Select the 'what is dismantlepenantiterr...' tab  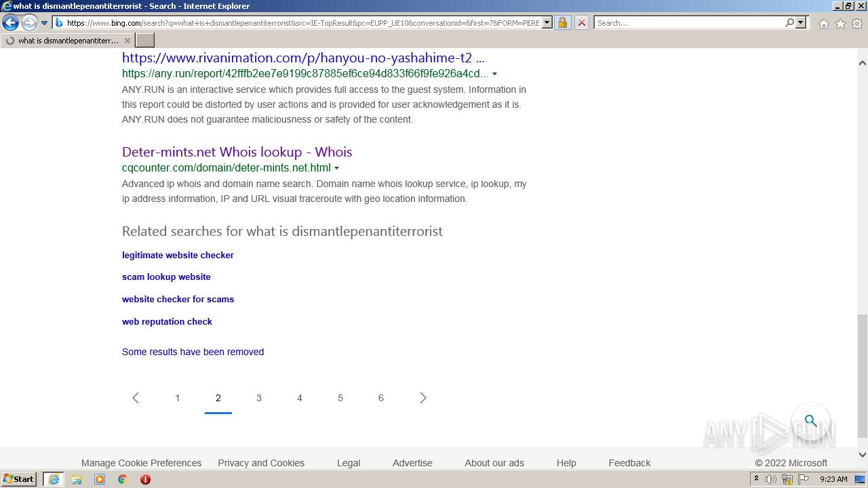point(66,41)
